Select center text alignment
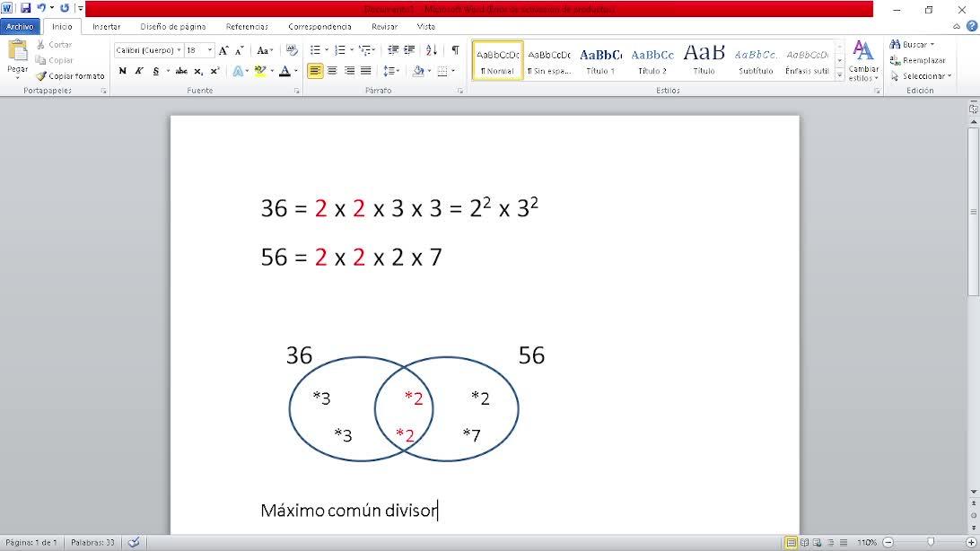Image resolution: width=980 pixels, height=551 pixels. coord(332,71)
